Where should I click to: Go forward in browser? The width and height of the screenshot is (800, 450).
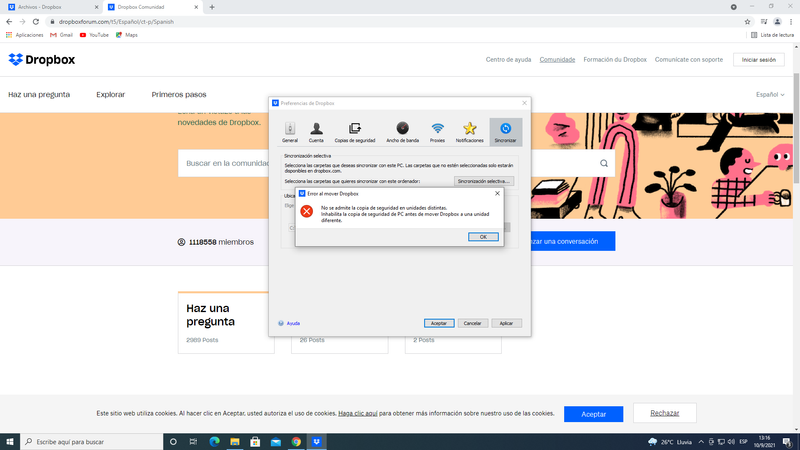22,22
